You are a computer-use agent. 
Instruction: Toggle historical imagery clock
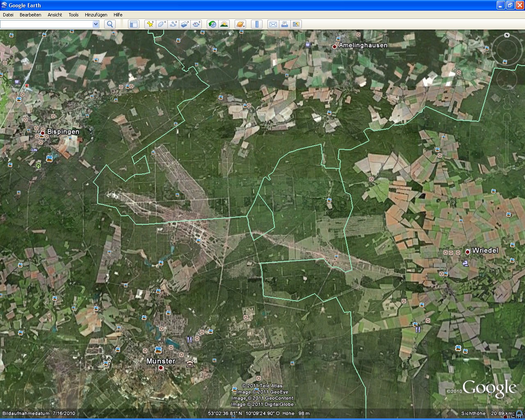click(212, 24)
